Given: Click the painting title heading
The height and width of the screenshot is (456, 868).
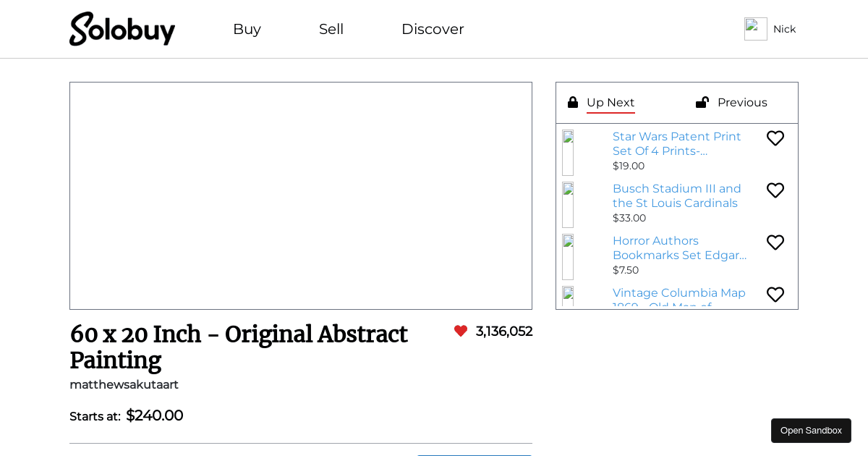Looking at the screenshot, I should click(239, 347).
